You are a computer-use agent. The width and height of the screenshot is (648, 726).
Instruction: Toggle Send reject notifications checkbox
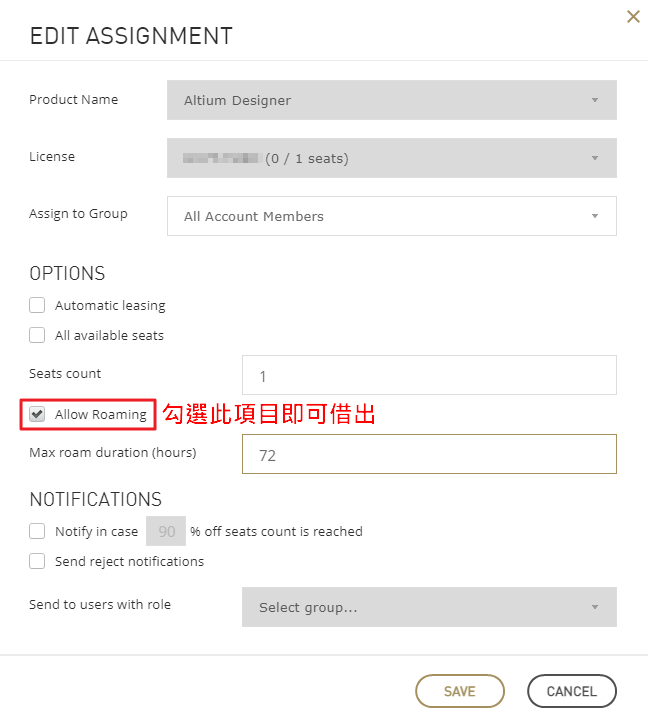(37, 562)
